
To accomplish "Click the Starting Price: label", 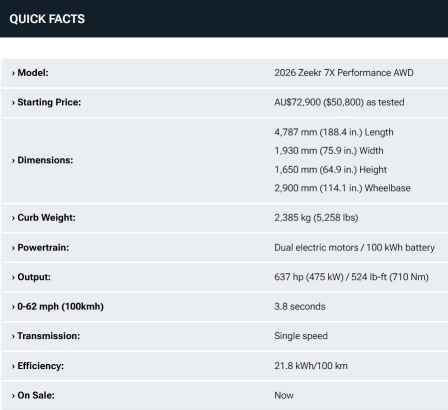I will pos(49,102).
